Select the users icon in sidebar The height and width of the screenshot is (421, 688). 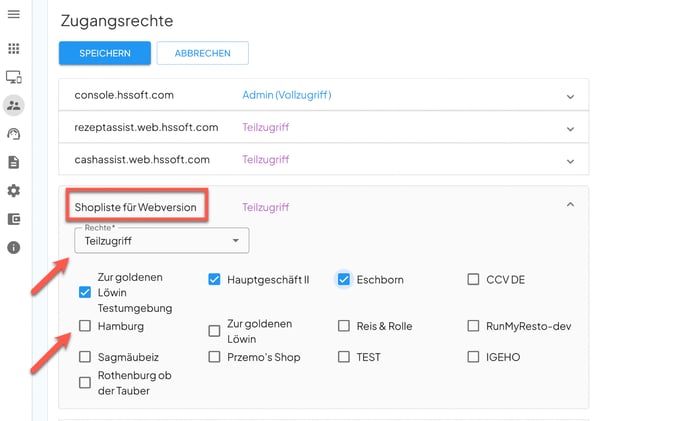14,105
